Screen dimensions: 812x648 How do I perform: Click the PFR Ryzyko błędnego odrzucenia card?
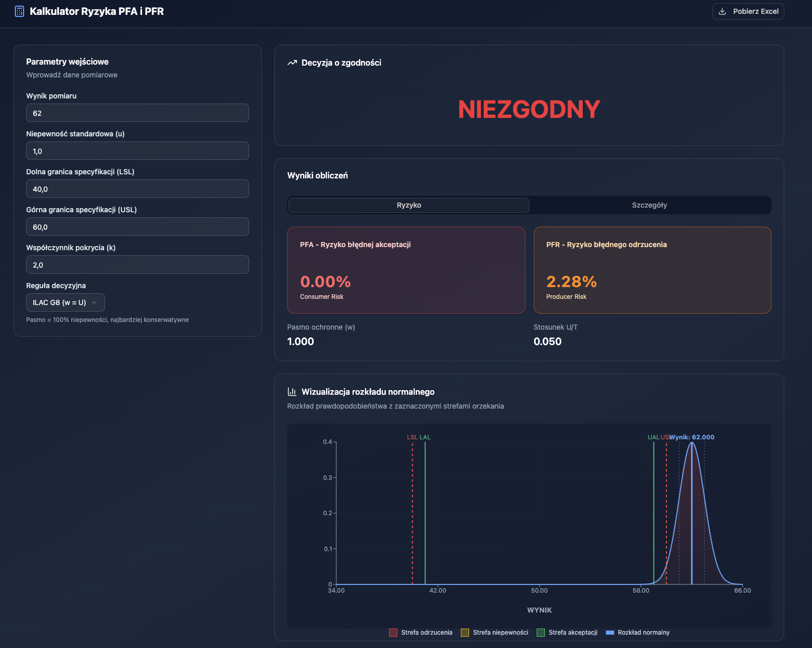[x=652, y=270]
